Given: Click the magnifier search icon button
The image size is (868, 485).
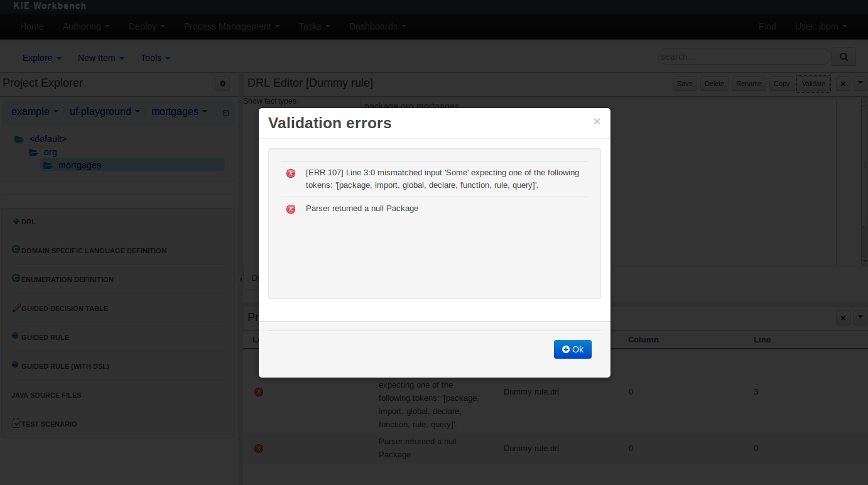Looking at the screenshot, I should (844, 57).
